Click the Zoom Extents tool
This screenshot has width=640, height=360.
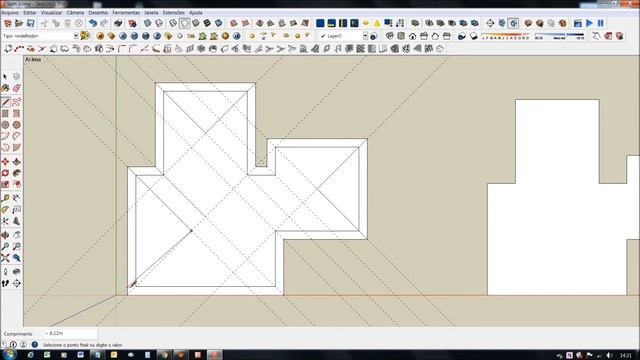click(x=5, y=258)
